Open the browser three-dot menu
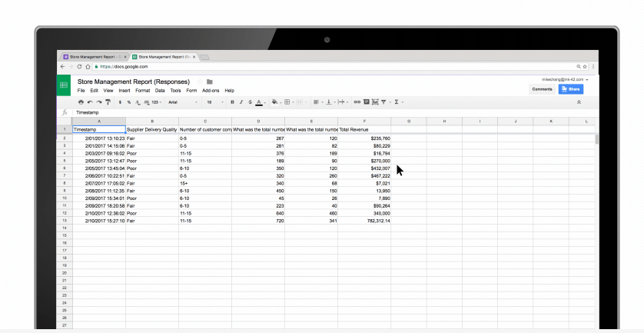The height and width of the screenshot is (333, 644). click(593, 67)
